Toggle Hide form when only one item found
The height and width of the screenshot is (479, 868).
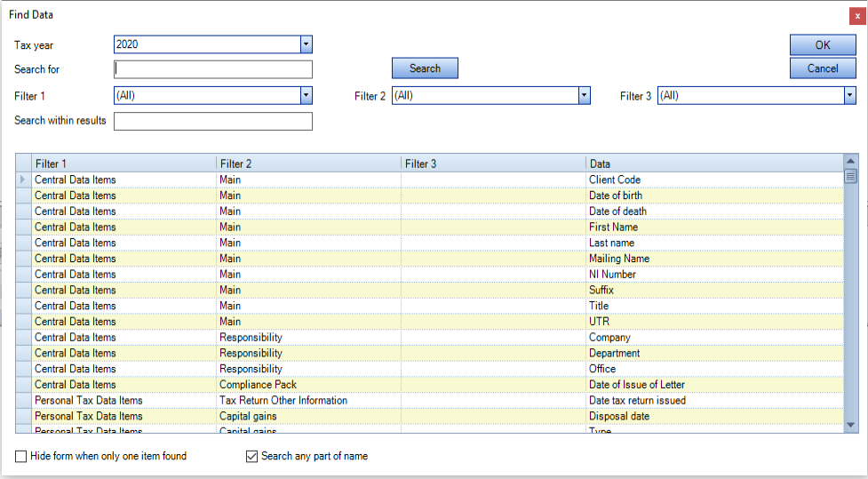point(21,456)
